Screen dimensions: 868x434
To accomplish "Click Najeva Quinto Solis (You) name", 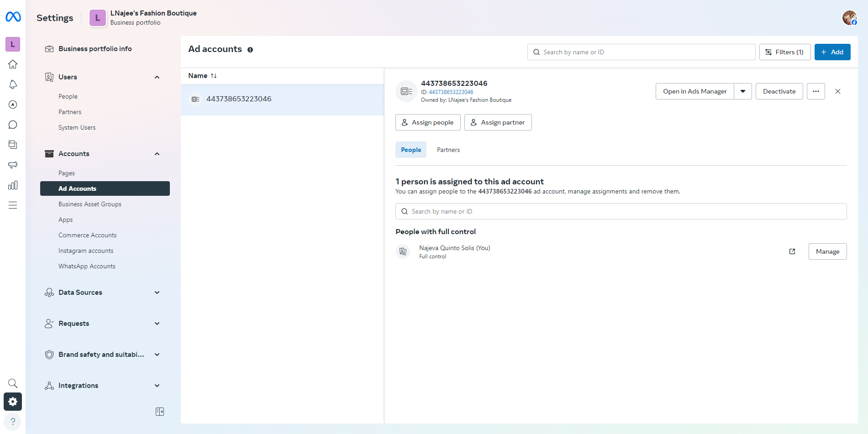I will [455, 248].
